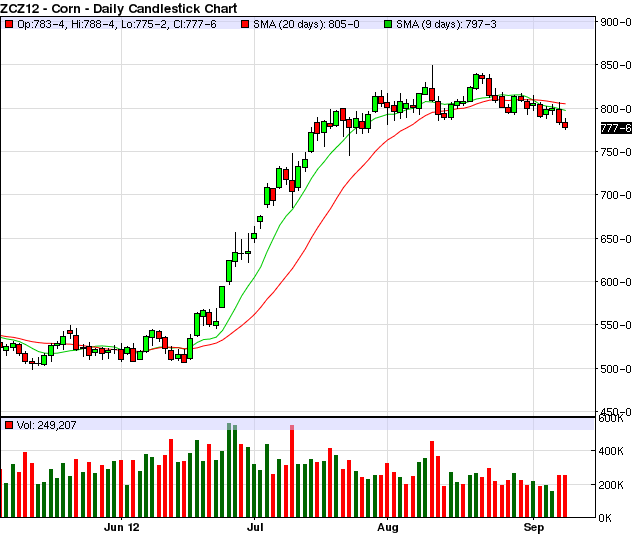Click the 'Op:783-4, Hi:788-4, Lo:775-2, Cl:777-6' readout
640x536 pixels.
(x=117, y=24)
